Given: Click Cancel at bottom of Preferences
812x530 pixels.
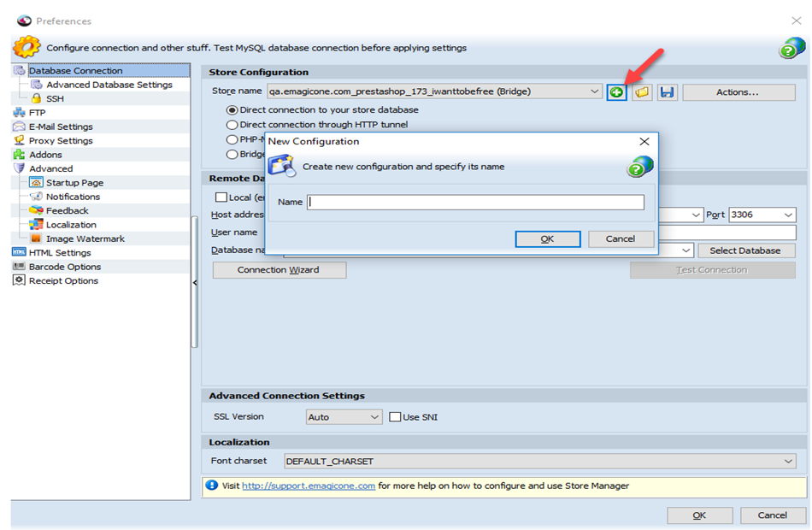Looking at the screenshot, I should pyautogui.click(x=773, y=515).
